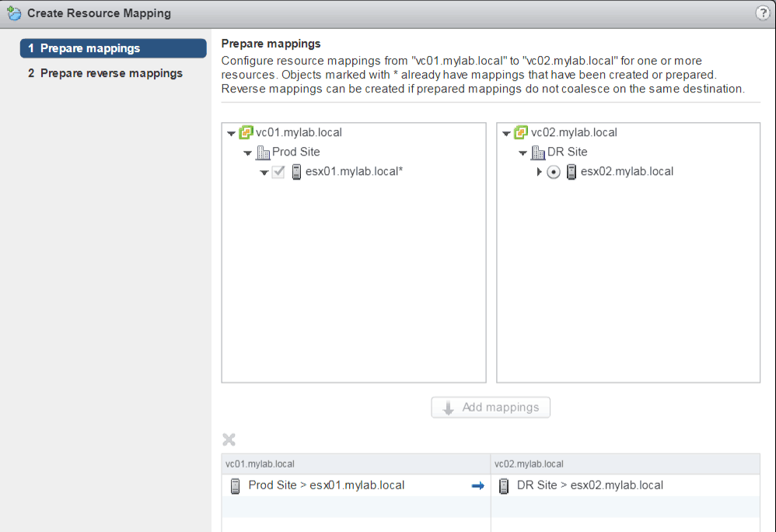The height and width of the screenshot is (532, 776).
Task: Toggle the esx01.mylab.local checkbox
Action: click(278, 172)
